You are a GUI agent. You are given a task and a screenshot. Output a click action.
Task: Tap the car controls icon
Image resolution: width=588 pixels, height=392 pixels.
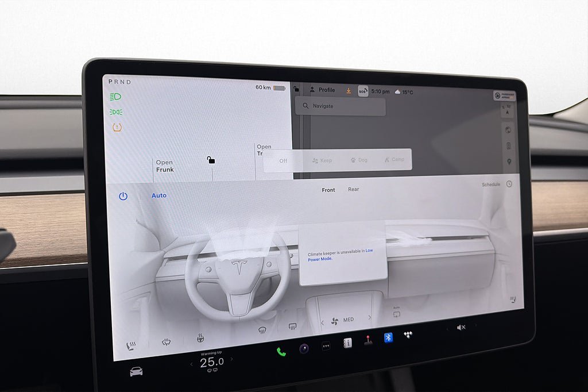[136, 371]
